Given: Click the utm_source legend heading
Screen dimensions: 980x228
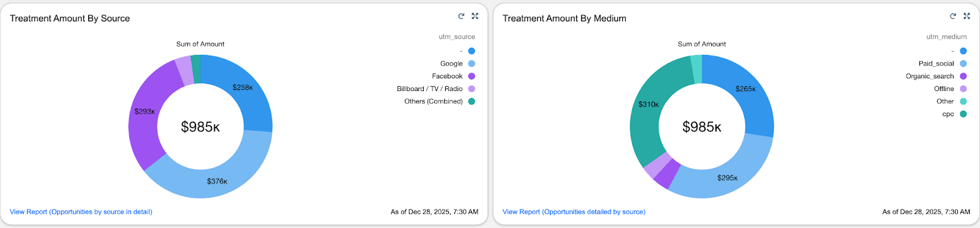Looking at the screenshot, I should (457, 37).
